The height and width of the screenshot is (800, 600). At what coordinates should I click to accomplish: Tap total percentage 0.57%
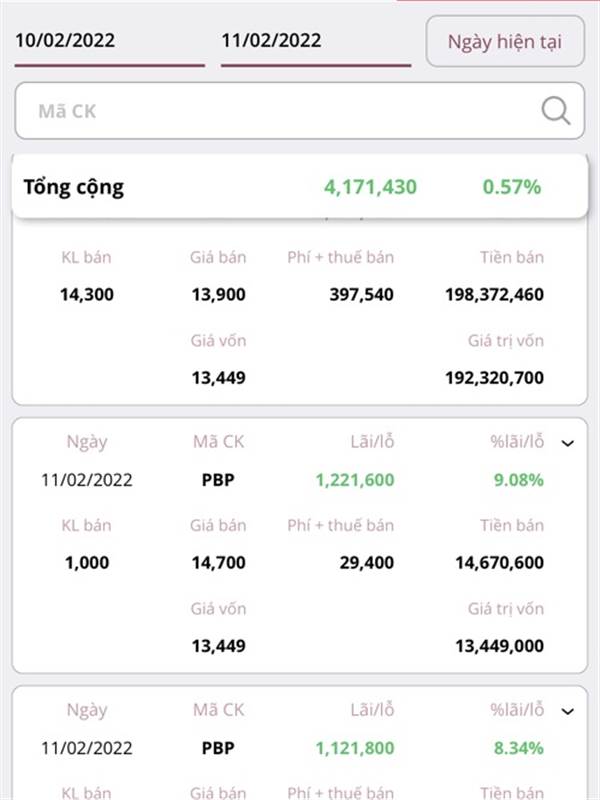[x=512, y=187]
